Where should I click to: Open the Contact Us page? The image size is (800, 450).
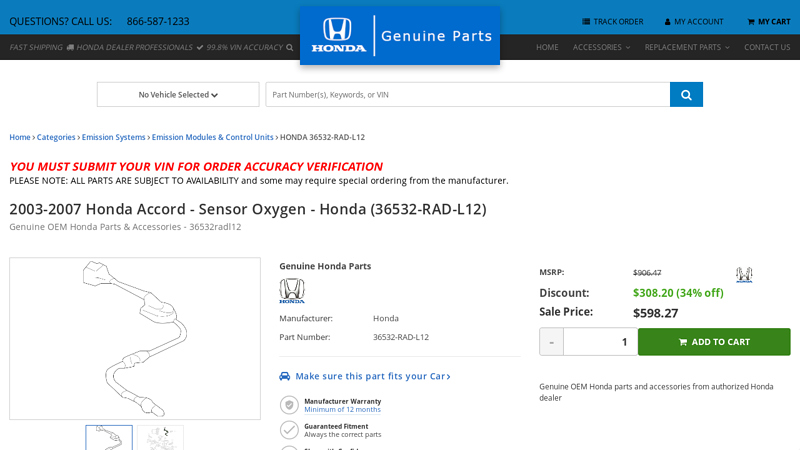point(767,47)
